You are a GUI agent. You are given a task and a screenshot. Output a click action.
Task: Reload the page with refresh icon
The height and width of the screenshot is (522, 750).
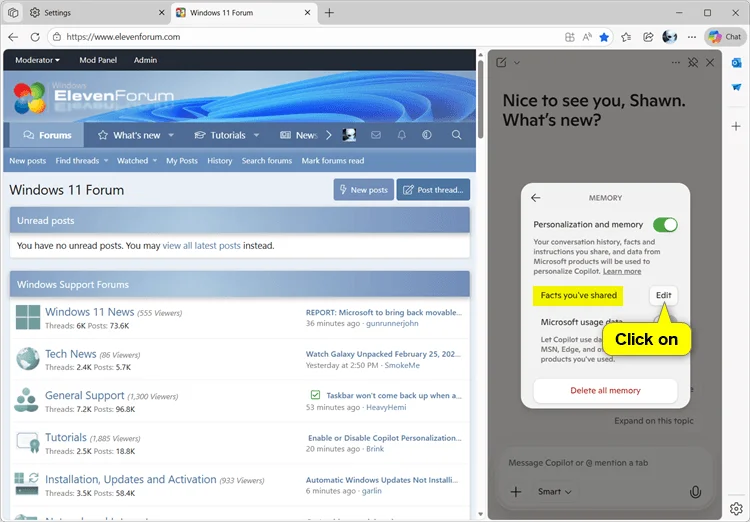click(x=35, y=37)
